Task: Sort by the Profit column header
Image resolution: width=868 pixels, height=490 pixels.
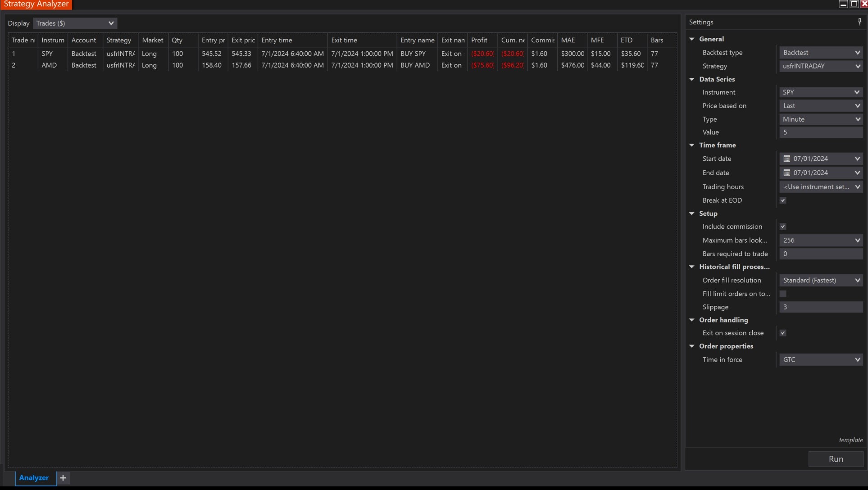Action: click(x=479, y=40)
